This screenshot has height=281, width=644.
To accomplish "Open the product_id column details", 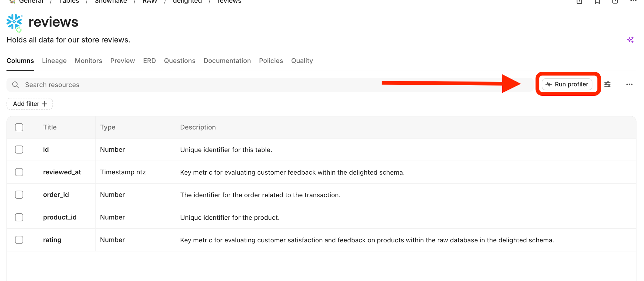I will [60, 217].
